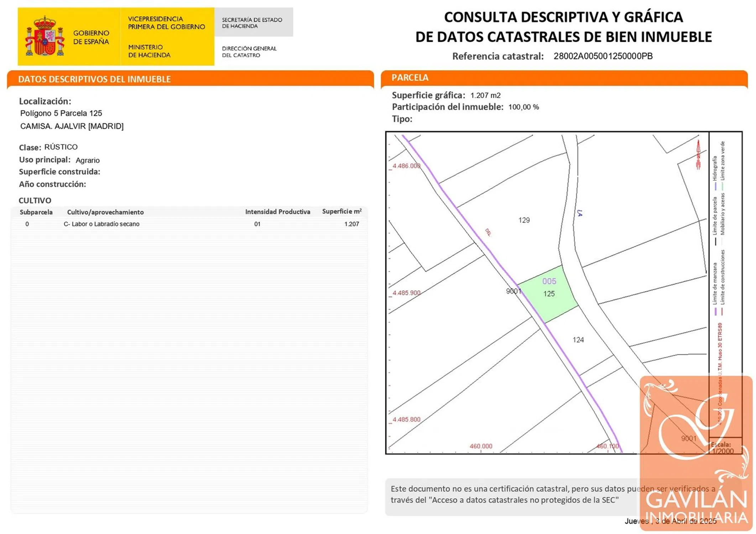
Task: Click the Datos Descriptivos del Inmueble header
Action: [94, 79]
